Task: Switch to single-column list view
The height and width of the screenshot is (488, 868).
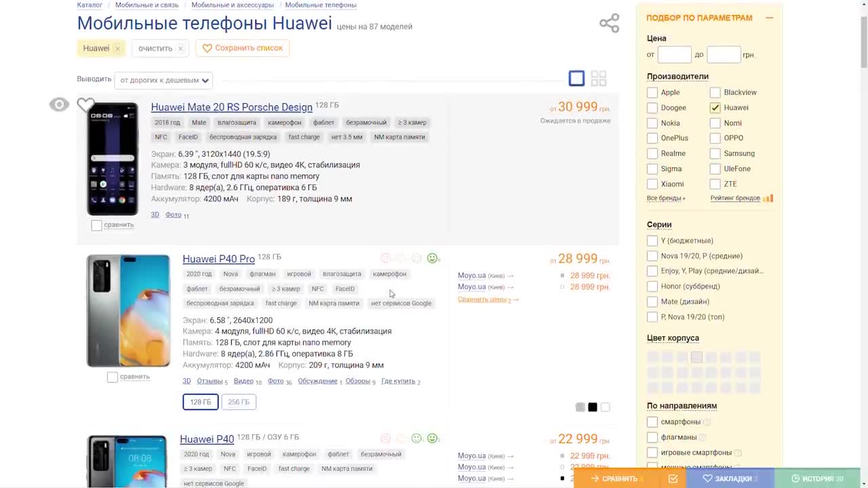Action: [x=576, y=79]
